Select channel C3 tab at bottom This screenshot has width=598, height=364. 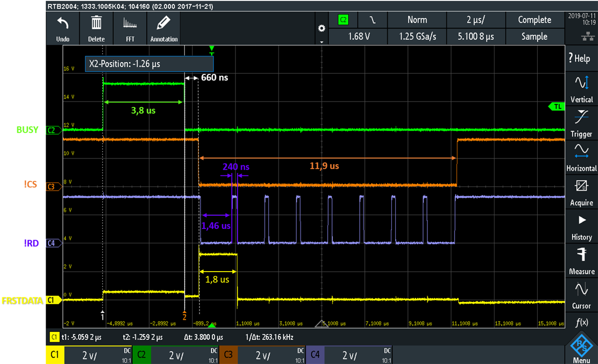pos(228,355)
